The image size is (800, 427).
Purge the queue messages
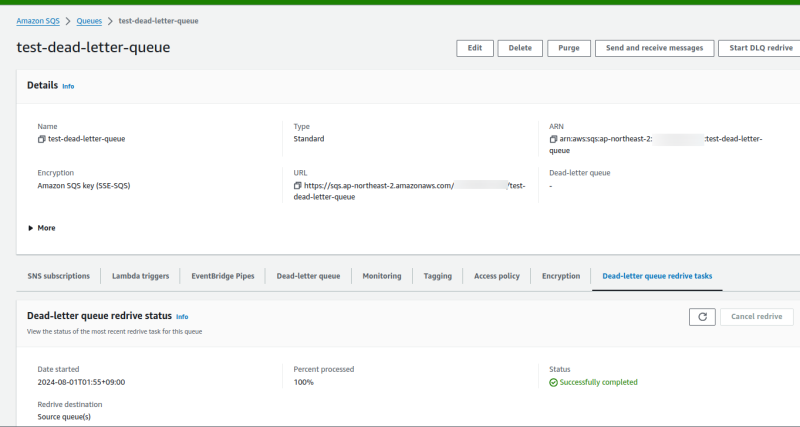(x=568, y=48)
